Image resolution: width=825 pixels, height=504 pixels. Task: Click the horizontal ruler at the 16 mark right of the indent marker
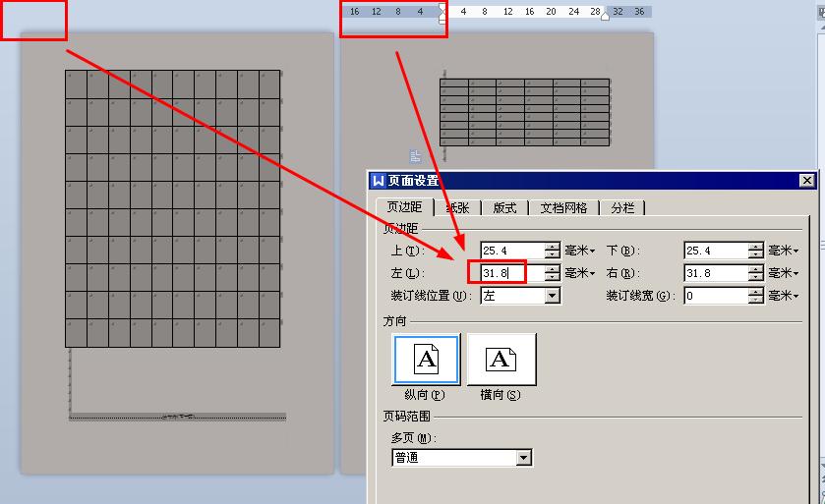pos(529,11)
